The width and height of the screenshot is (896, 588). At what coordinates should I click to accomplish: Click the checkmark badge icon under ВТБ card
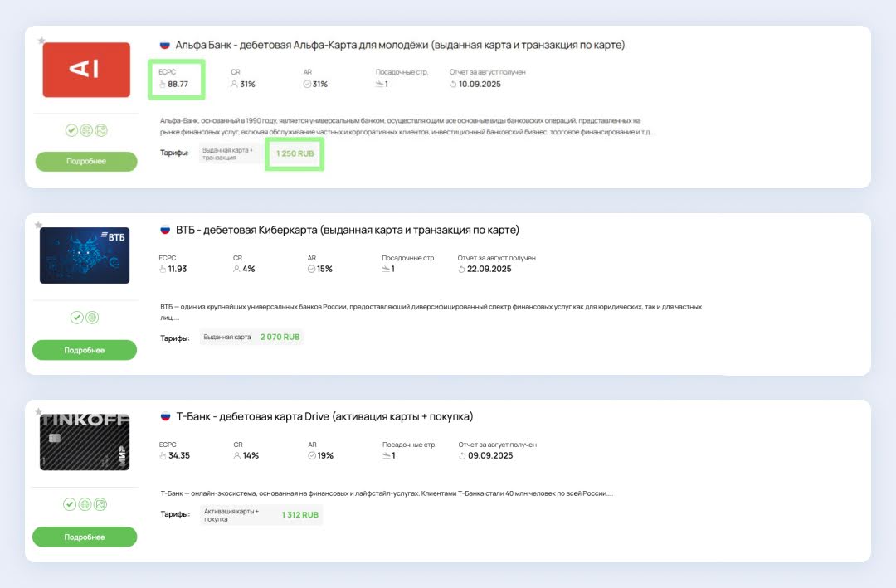coord(77,317)
